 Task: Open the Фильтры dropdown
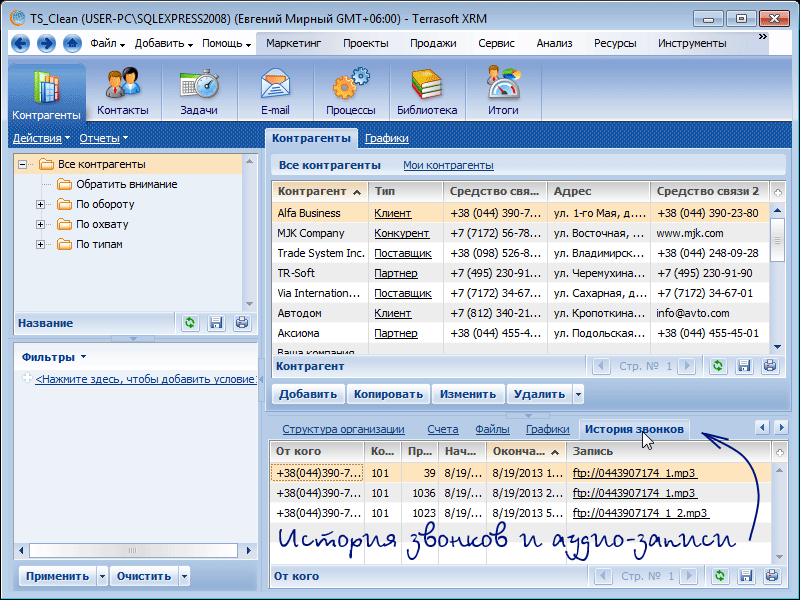click(x=54, y=357)
